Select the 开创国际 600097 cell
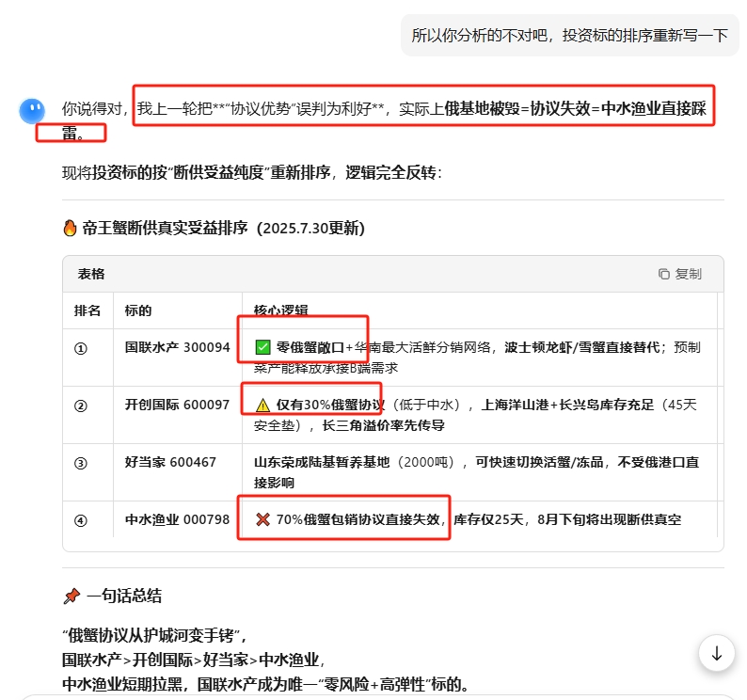Viewport: 747px width, 700px height. point(177,406)
